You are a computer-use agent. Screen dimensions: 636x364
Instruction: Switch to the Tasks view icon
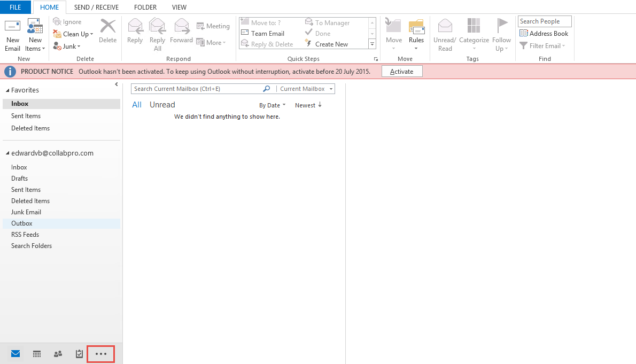tap(79, 354)
